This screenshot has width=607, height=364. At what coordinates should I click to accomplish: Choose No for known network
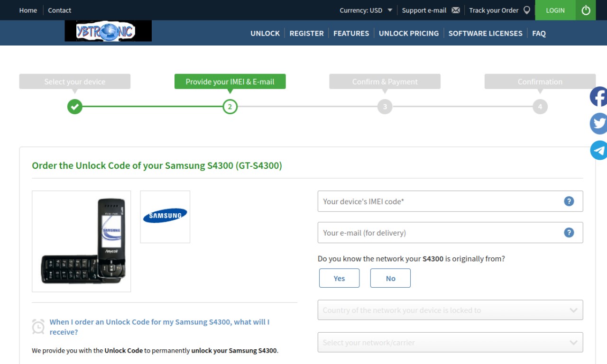(x=390, y=278)
